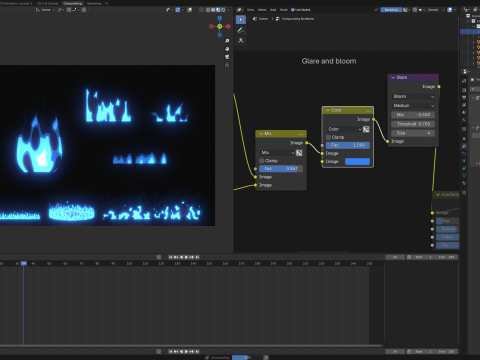Viewport: 480px width, 360px height.
Task: Open the Node menu in node editor
Action: click(284, 10)
